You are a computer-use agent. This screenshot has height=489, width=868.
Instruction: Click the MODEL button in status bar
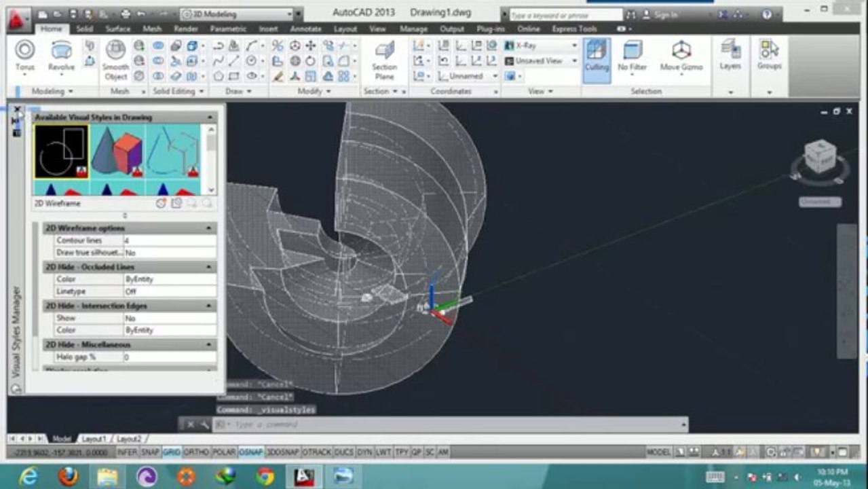tap(658, 452)
